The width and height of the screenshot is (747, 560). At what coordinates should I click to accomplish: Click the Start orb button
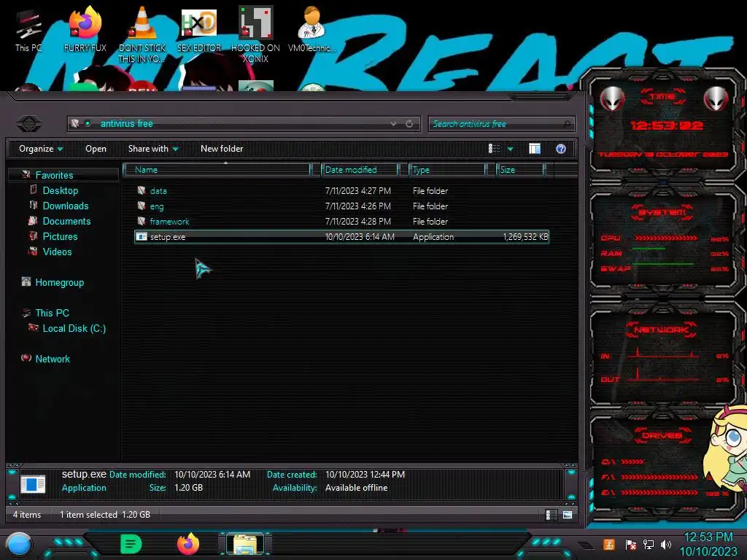[x=18, y=545]
